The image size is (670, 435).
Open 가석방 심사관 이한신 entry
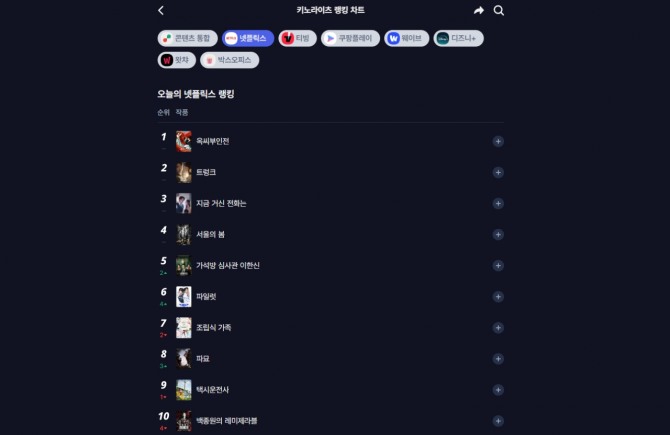228,266
